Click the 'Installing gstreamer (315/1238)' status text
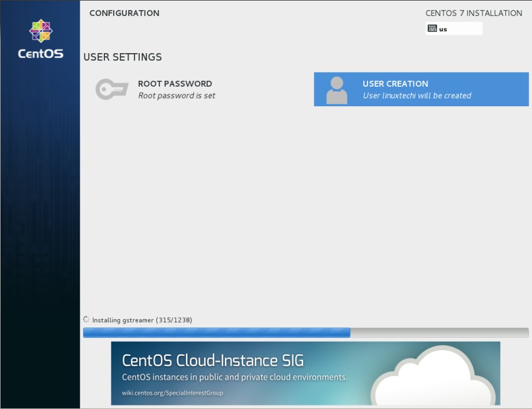Screen dimensions: 532x409 142,320
